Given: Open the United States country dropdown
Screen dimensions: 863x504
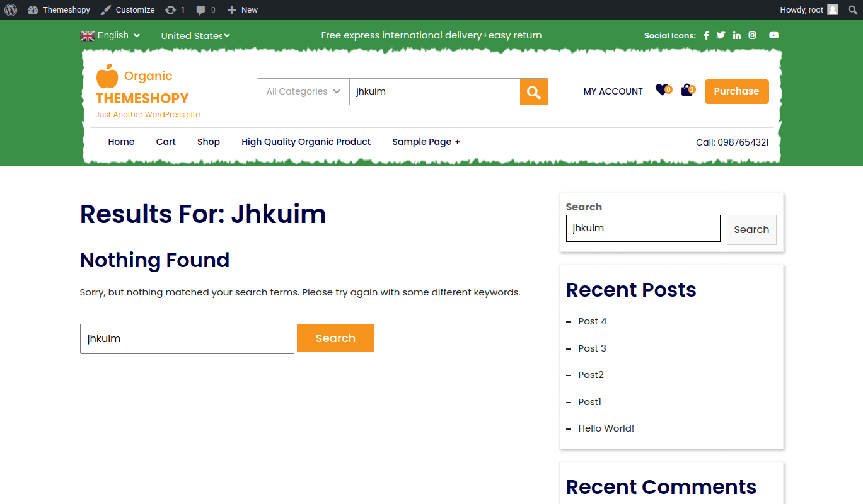Looking at the screenshot, I should [x=195, y=36].
